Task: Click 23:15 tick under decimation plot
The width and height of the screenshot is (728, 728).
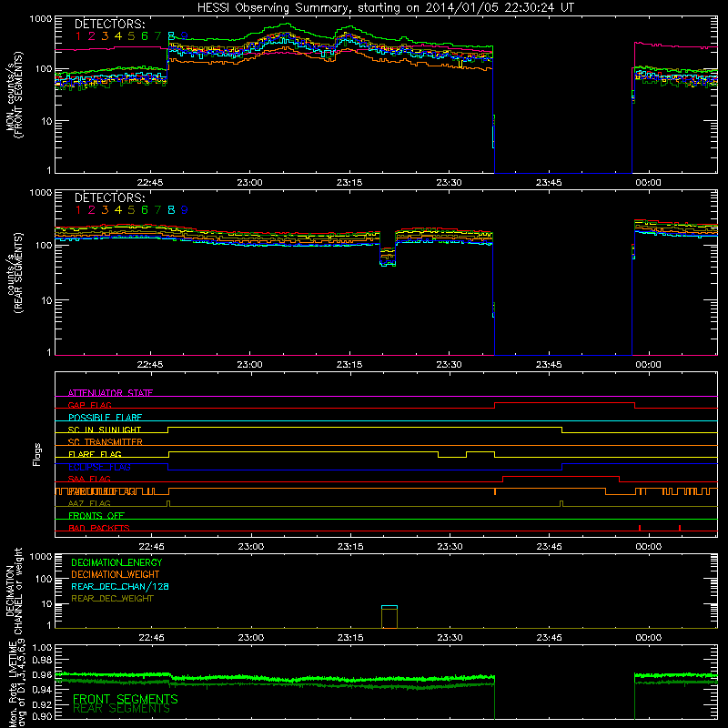Action: coord(350,638)
